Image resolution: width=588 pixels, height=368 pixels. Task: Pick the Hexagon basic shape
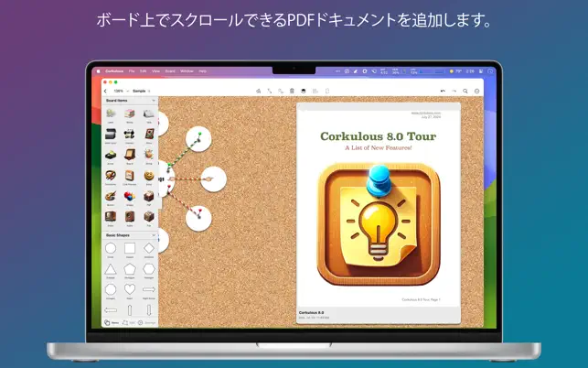pos(149,269)
